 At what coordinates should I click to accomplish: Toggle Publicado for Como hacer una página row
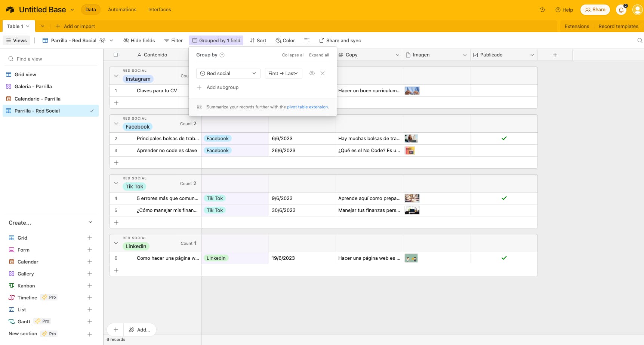click(x=504, y=258)
